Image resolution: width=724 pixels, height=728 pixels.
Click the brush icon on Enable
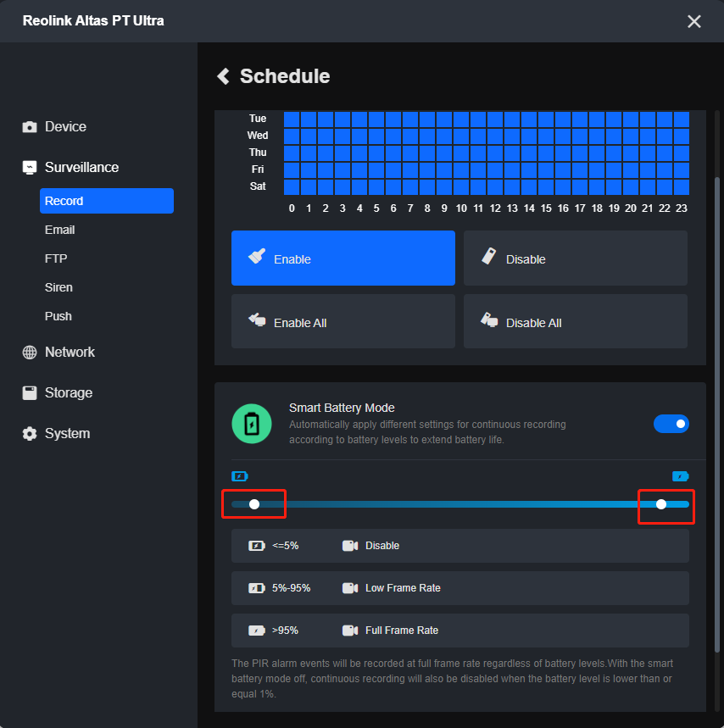point(257,256)
